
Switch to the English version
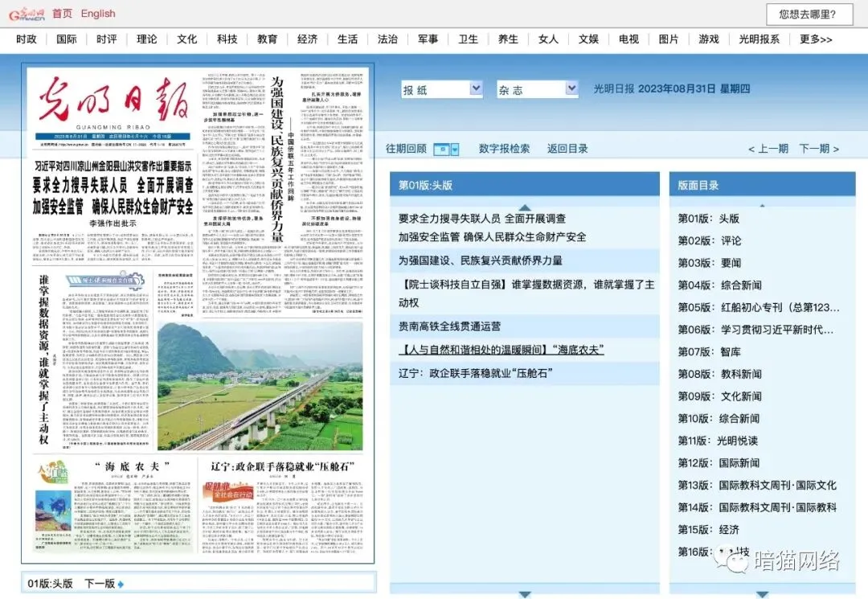point(98,14)
